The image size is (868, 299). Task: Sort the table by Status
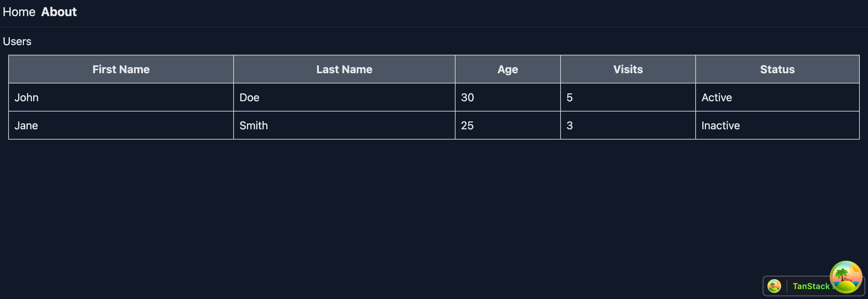coord(777,69)
